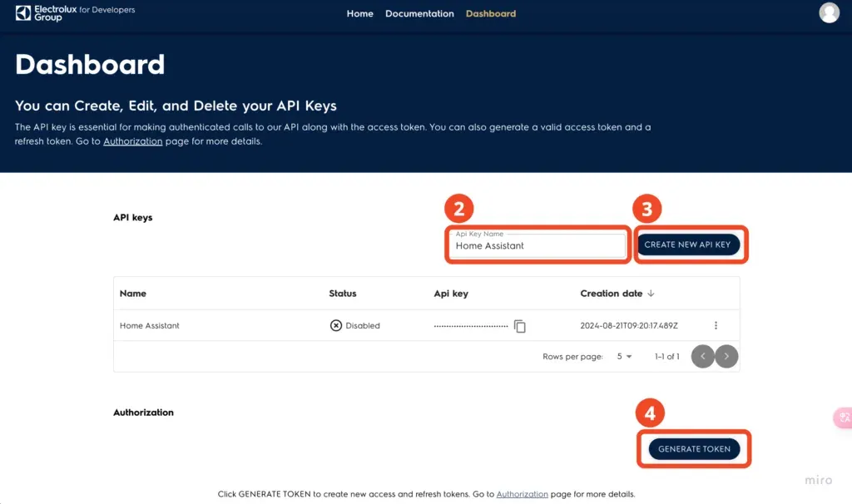
Task: Open the Documentation section
Action: click(419, 13)
